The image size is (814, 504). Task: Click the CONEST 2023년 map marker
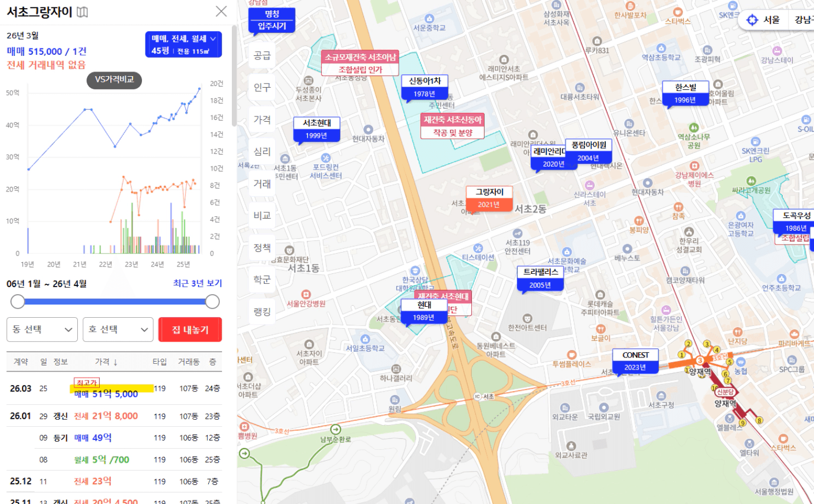click(x=636, y=361)
